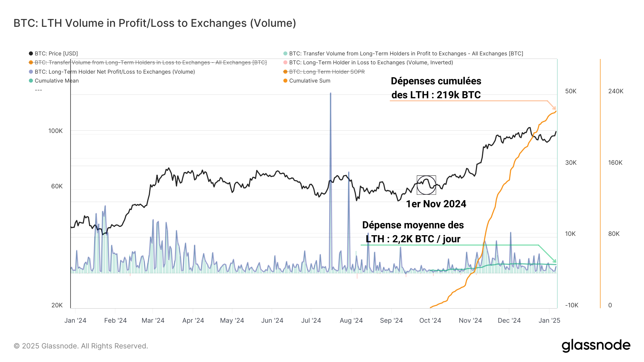Click the circle marker on the price line
Screen dimensions: 644x362
click(426, 185)
